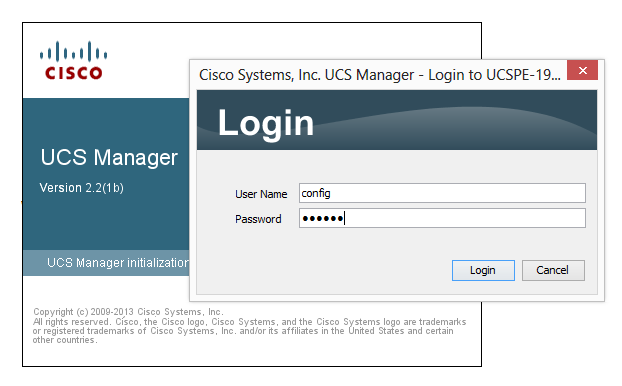Focus the Password input field

coord(442,218)
